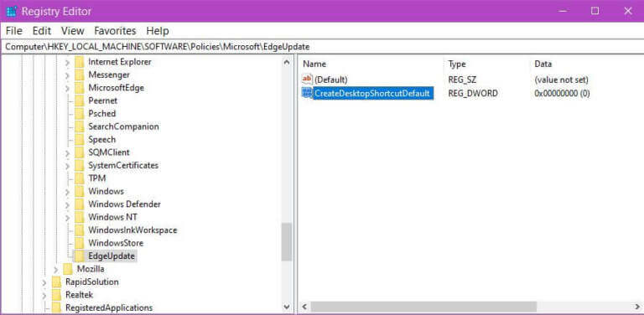Screen dimensions: 644x315
Task: Select the RegisteredApplications tree key
Action: pos(109,307)
